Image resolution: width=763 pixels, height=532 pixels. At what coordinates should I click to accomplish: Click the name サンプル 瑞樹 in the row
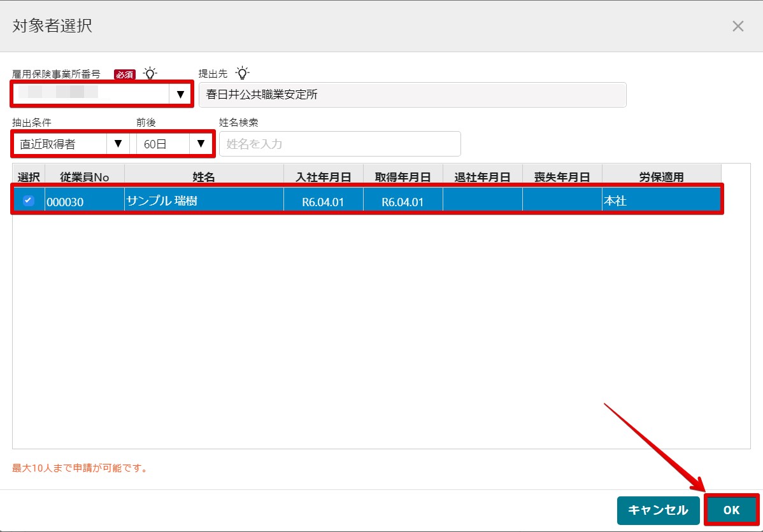point(162,201)
